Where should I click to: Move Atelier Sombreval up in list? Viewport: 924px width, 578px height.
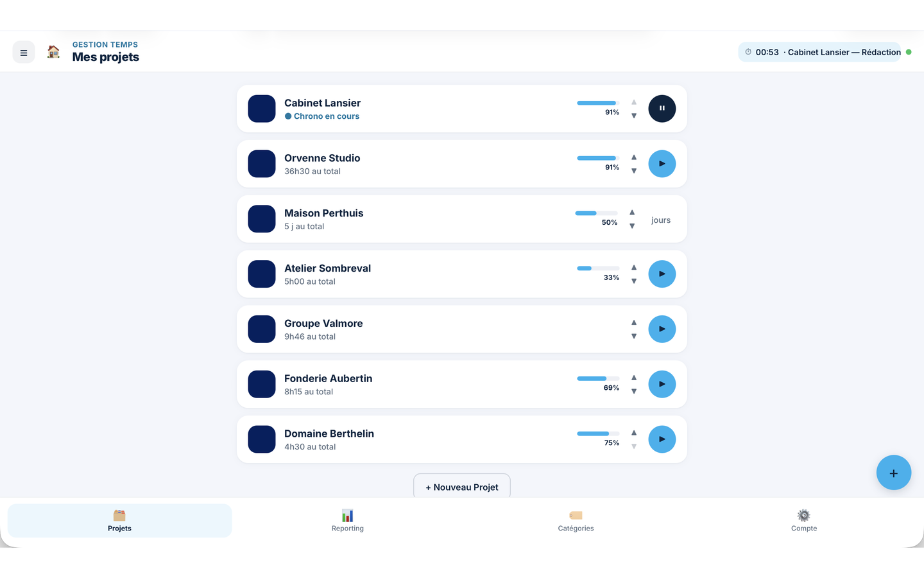[634, 268]
